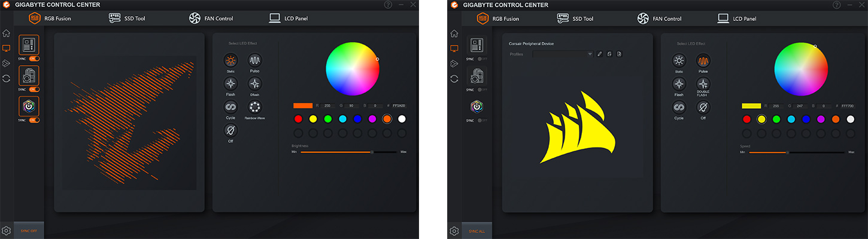Toggle graphics card SYNC switch in the Aorus logo window

(34, 89)
